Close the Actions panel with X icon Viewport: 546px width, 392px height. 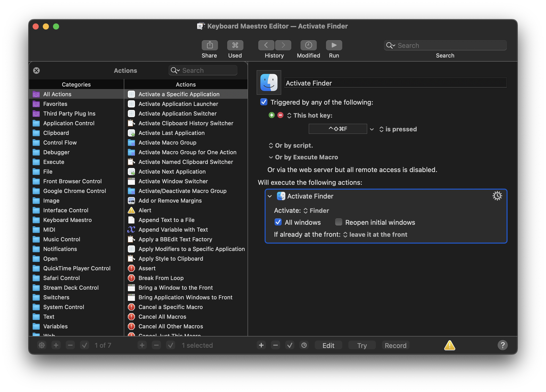(36, 71)
